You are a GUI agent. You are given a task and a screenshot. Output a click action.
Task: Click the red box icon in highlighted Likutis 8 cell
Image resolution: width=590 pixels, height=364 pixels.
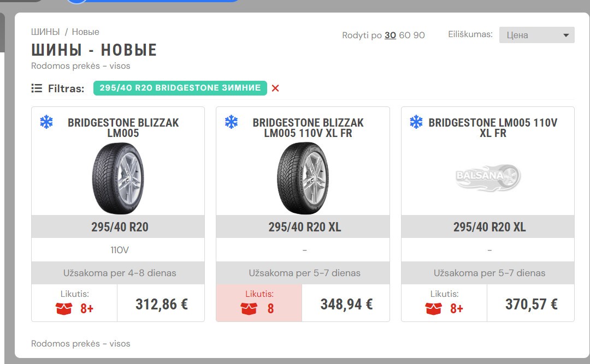(x=249, y=309)
